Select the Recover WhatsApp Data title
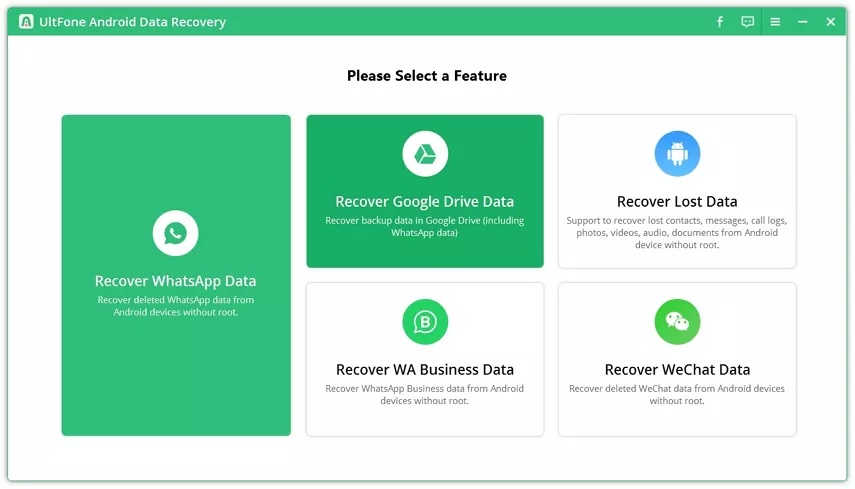This screenshot has width=855, height=489. pos(175,281)
